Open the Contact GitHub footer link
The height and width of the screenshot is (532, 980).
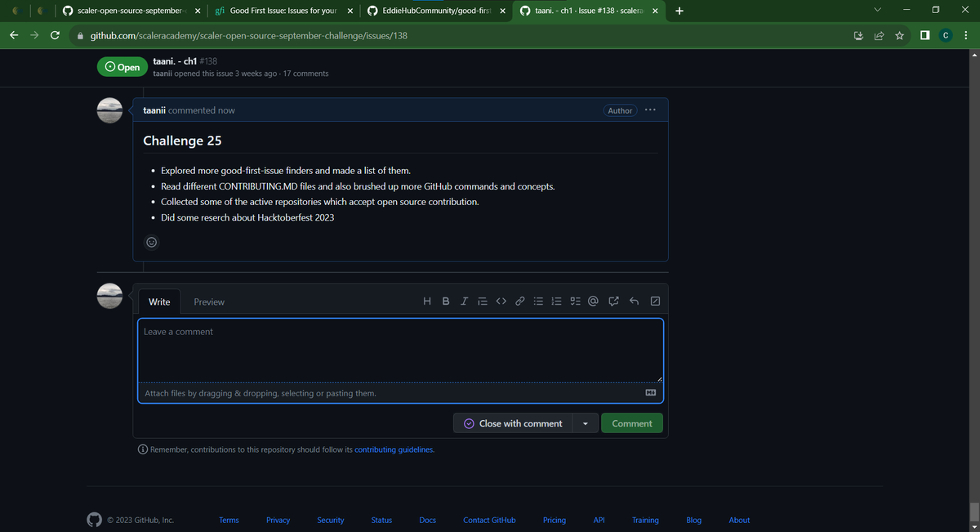489,520
